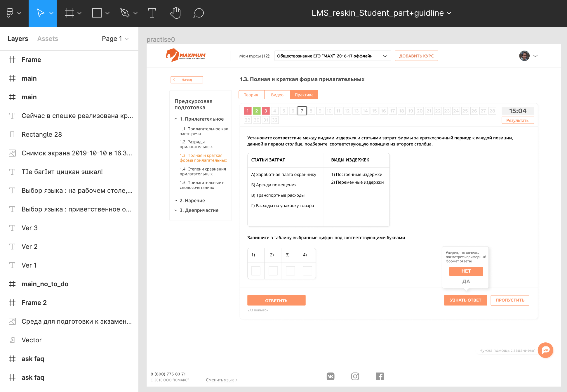Select red question number 1 square
The height and width of the screenshot is (392, 567).
[248, 111]
